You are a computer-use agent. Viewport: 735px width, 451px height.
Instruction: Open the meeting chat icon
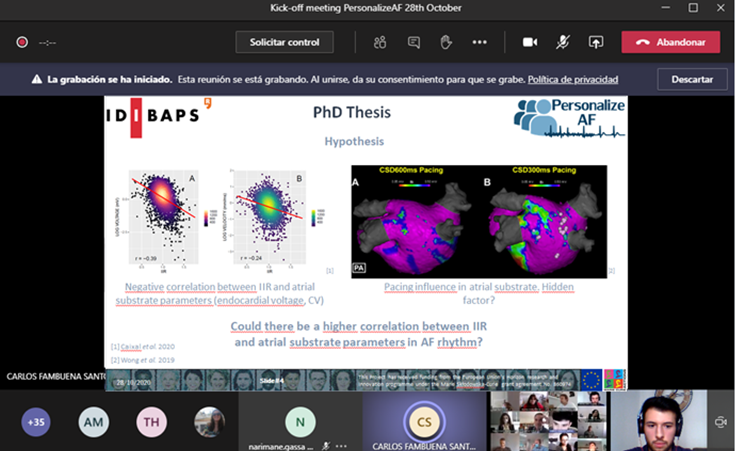click(x=413, y=42)
